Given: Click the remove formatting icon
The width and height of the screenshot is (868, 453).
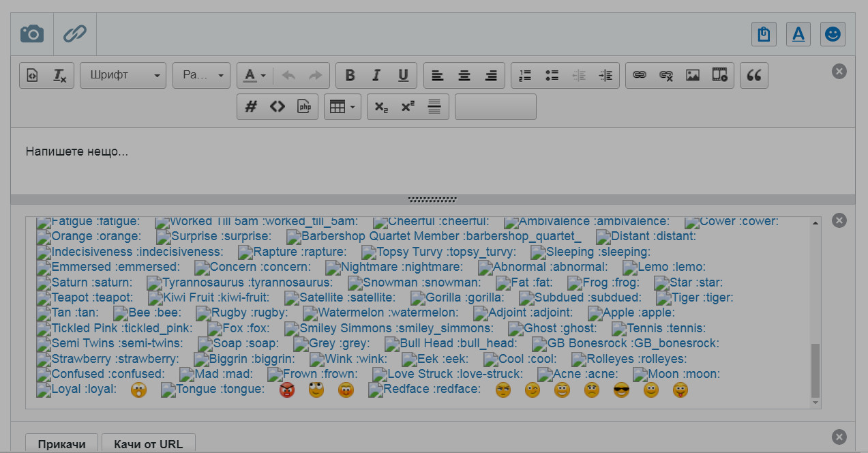Looking at the screenshot, I should tap(60, 75).
